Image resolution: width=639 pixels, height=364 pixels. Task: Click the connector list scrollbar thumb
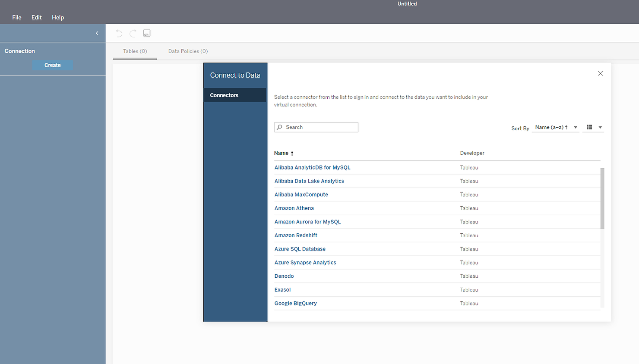click(602, 198)
